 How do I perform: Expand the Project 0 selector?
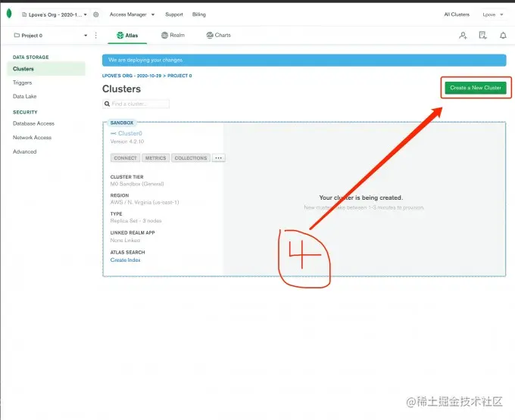(x=51, y=35)
